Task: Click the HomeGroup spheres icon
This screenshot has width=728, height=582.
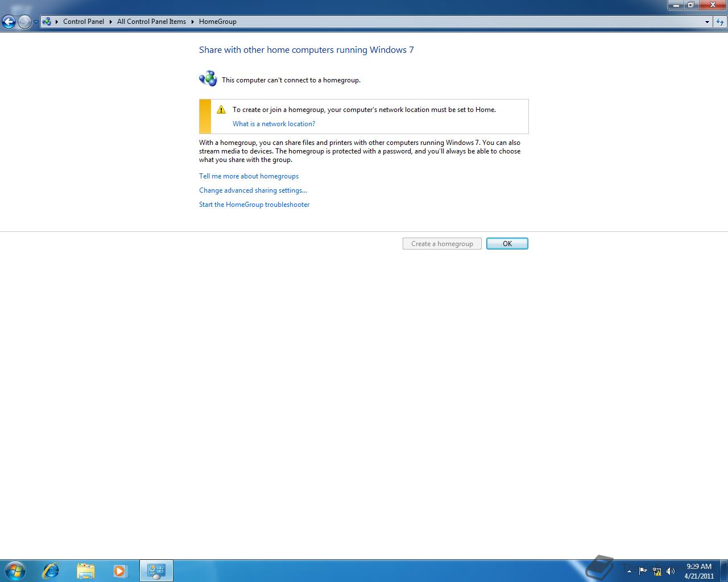Action: 208,78
